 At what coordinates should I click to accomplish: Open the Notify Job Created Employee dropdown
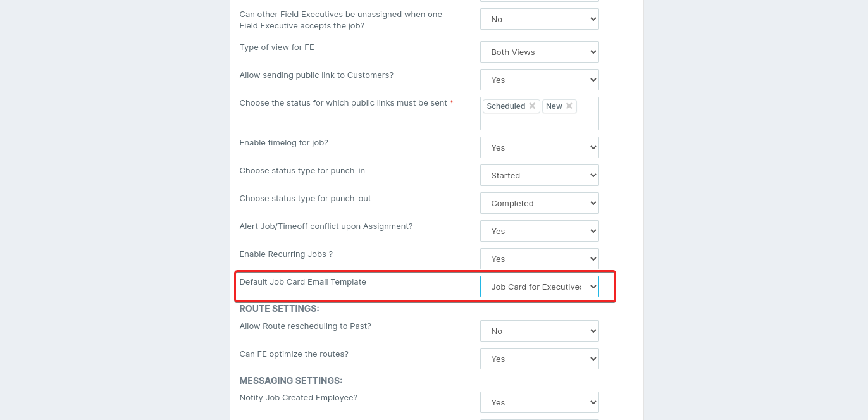point(539,403)
